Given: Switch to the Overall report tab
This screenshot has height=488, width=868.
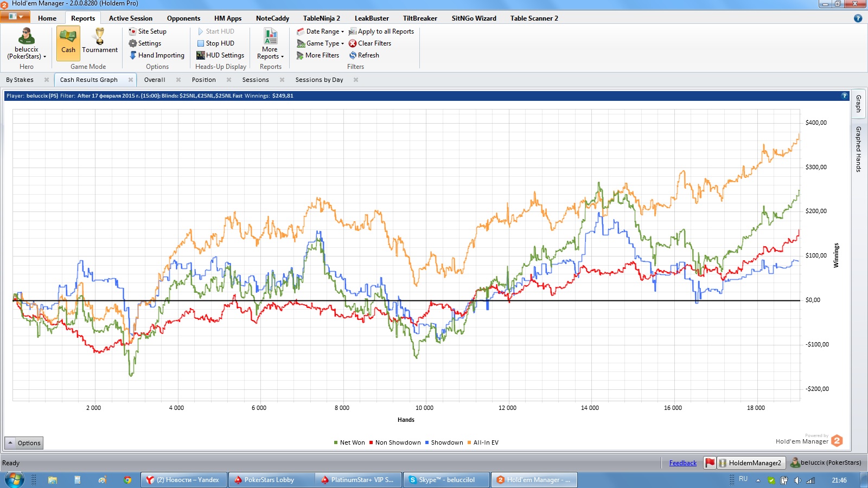Looking at the screenshot, I should click(x=155, y=80).
